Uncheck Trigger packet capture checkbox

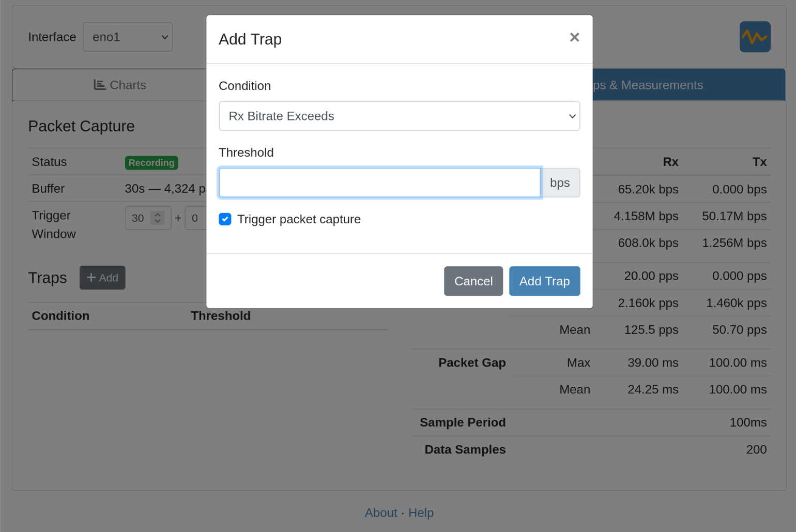click(x=225, y=219)
